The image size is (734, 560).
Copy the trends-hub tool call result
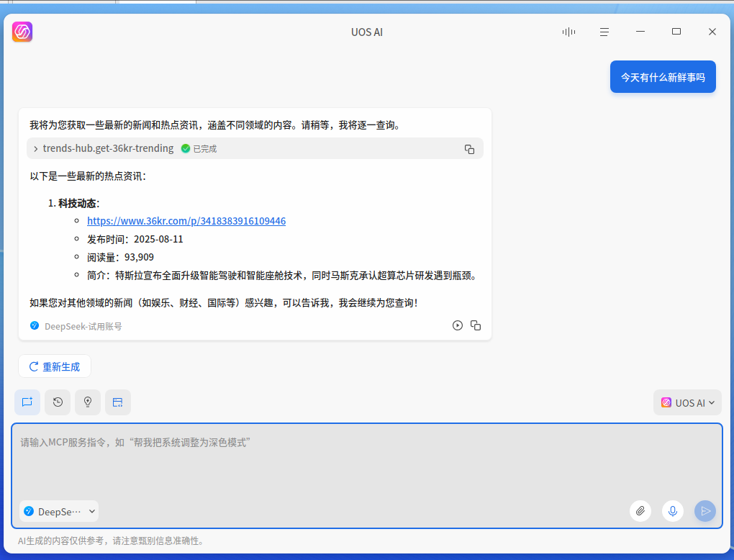469,149
